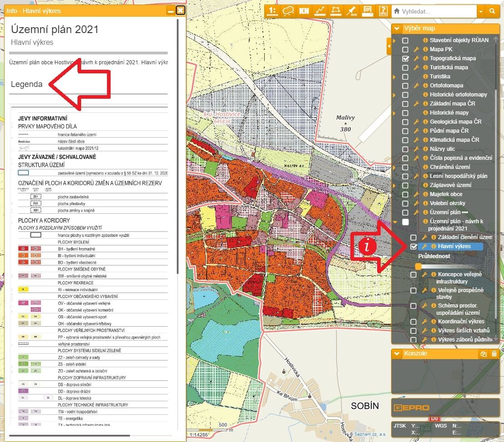Image resolution: width=504 pixels, height=442 pixels.
Task: Click the search magnifier button
Action: tap(492, 11)
